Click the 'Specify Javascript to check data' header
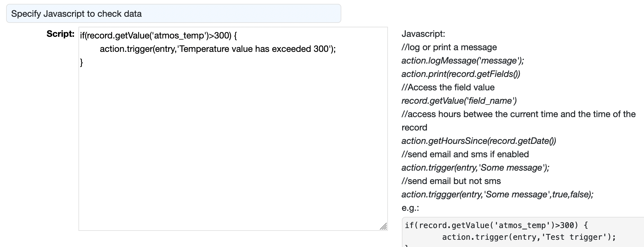 [x=76, y=14]
